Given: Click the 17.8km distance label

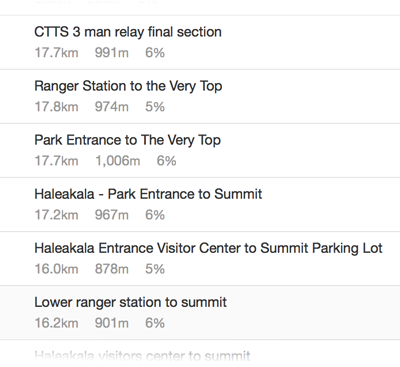Looking at the screenshot, I should (56, 107).
